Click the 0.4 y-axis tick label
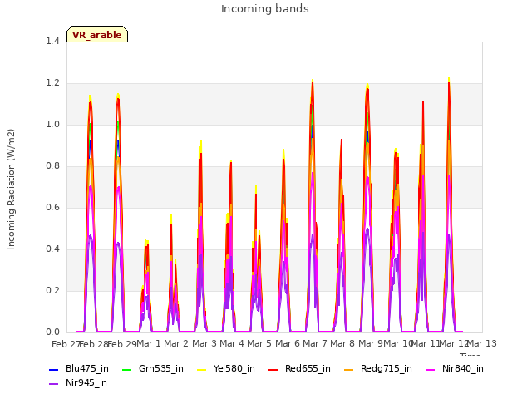Screen dimensions: 532x399 [x=52, y=249]
